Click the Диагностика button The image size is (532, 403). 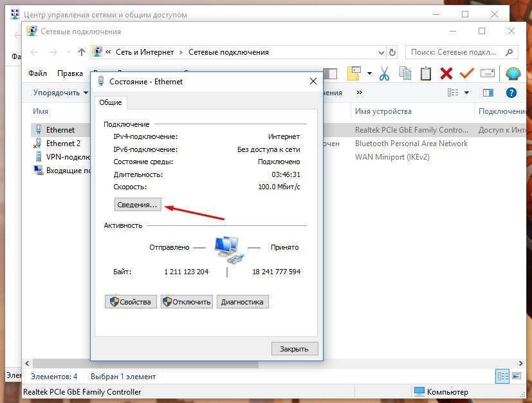[243, 302]
